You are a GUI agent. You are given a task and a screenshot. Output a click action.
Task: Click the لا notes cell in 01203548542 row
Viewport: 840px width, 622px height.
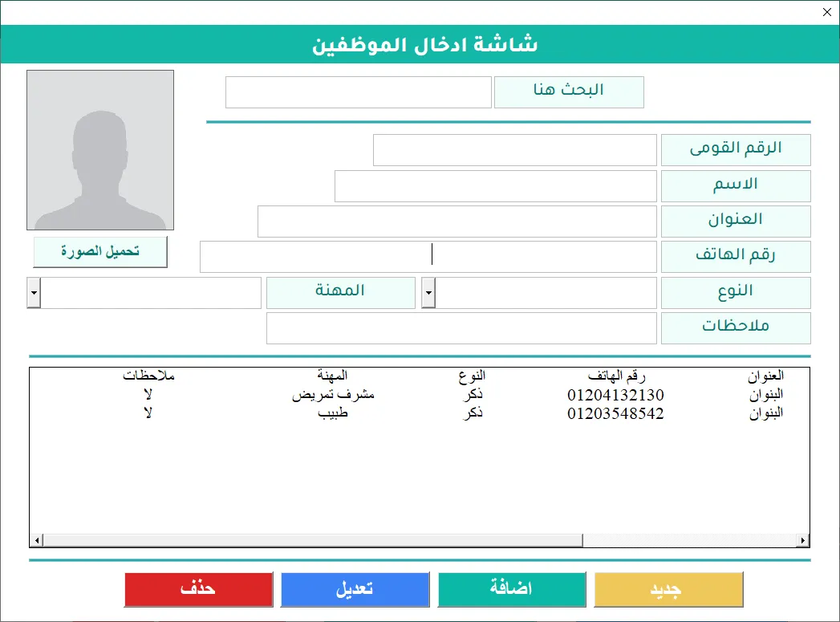pos(148,413)
